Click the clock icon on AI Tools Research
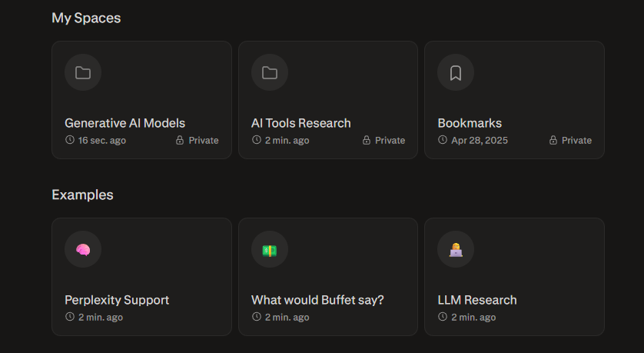Image resolution: width=644 pixels, height=353 pixels. click(257, 140)
